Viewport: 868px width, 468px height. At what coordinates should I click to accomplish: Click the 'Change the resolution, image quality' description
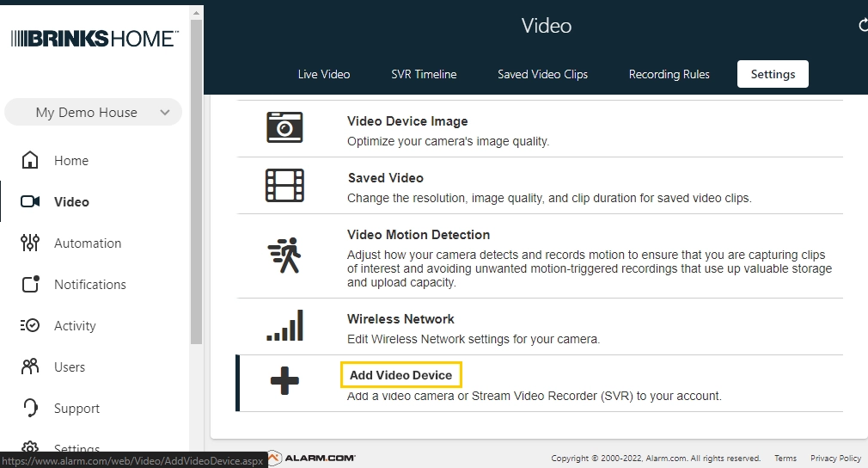coord(549,198)
